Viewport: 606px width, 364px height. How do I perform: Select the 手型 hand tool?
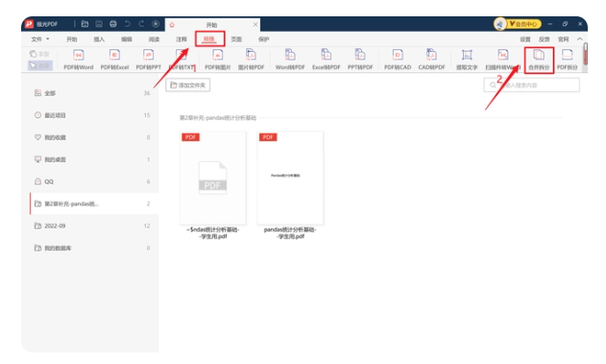pos(39,54)
